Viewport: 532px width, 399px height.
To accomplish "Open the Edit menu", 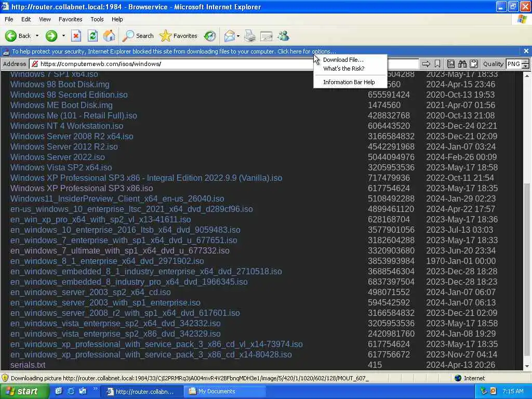I will click(26, 19).
